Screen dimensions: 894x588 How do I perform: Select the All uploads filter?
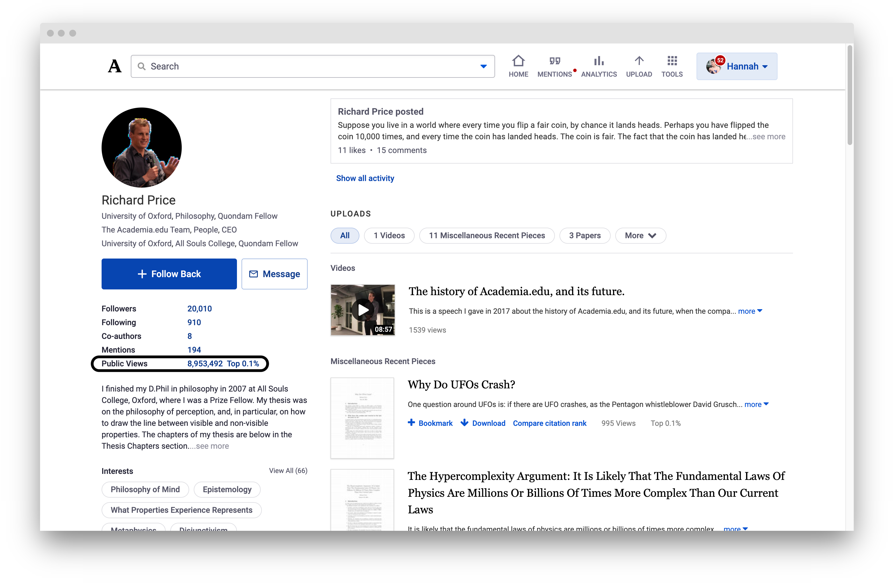[x=345, y=236]
